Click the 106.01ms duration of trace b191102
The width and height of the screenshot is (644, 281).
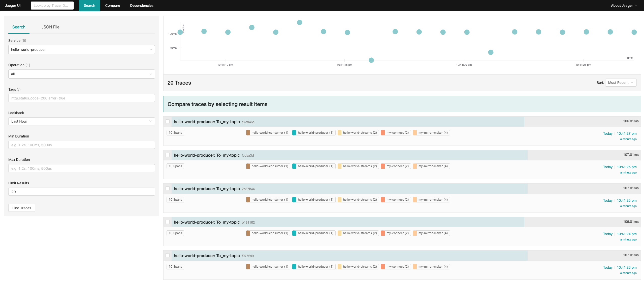point(631,222)
